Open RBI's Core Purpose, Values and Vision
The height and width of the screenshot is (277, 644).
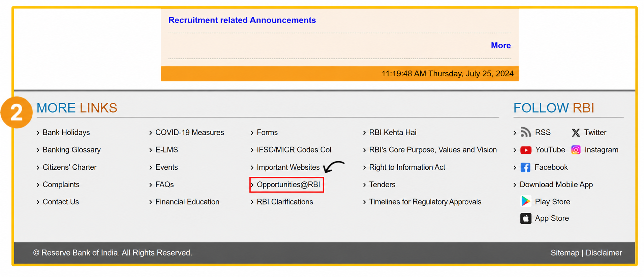tap(433, 150)
